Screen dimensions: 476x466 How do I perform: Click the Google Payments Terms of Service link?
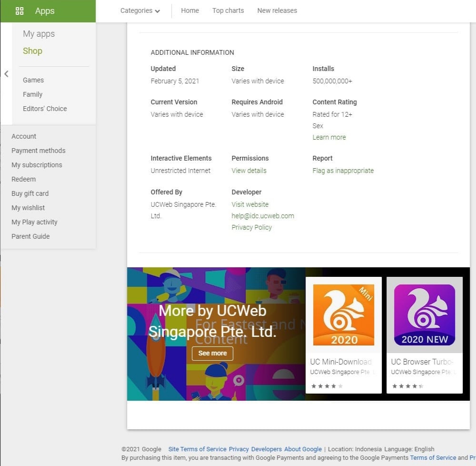(433, 457)
